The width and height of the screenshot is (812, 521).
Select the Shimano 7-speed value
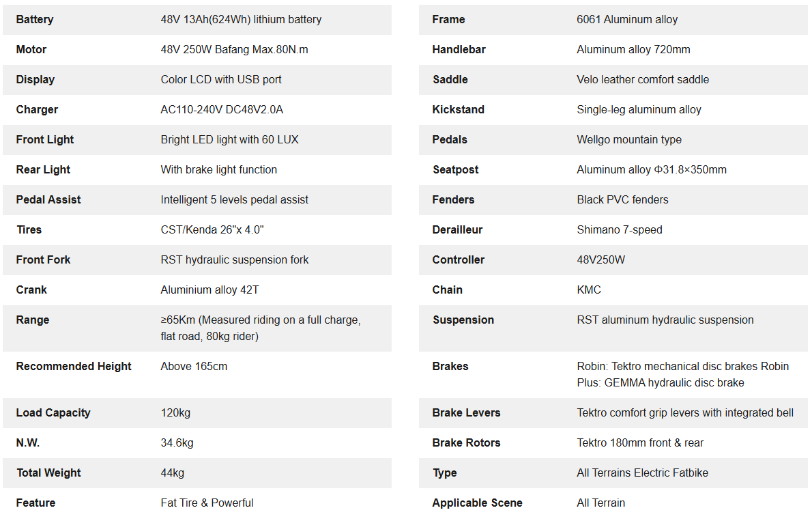[620, 229]
